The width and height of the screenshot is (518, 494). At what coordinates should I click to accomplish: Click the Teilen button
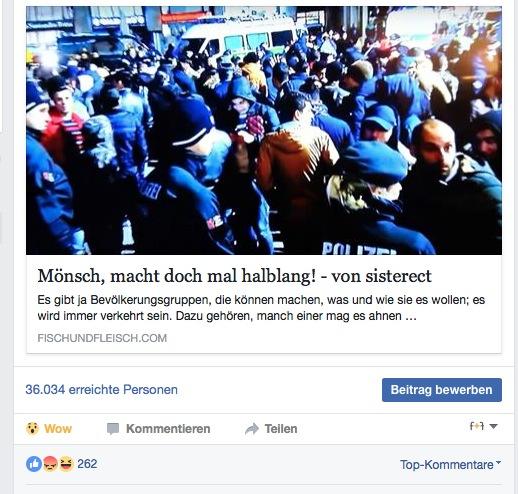[271, 429]
